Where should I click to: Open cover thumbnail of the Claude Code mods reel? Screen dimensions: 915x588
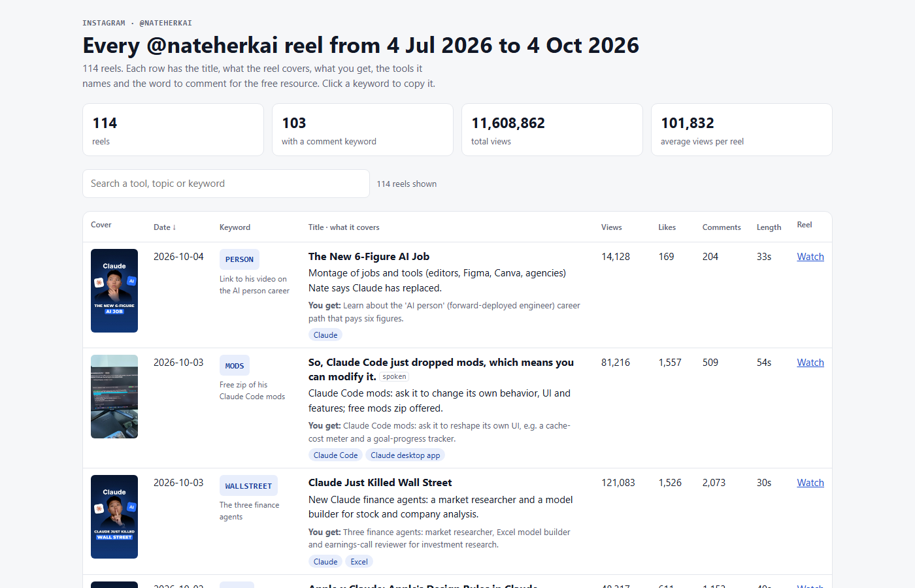114,397
